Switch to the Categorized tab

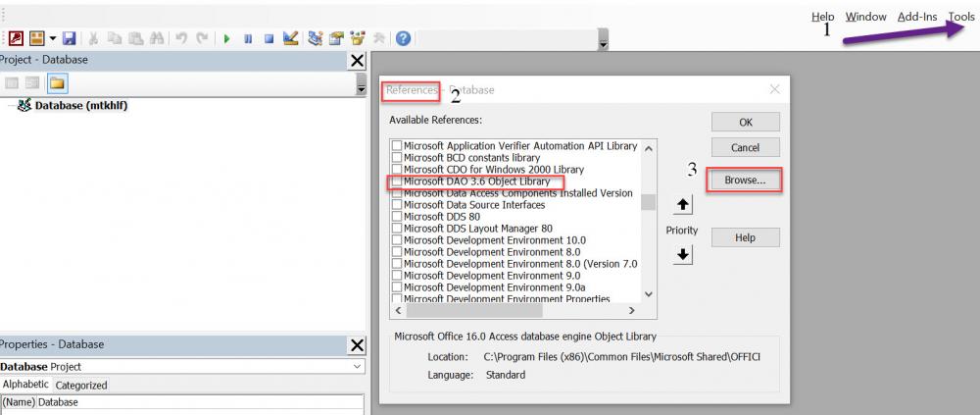coord(81,385)
